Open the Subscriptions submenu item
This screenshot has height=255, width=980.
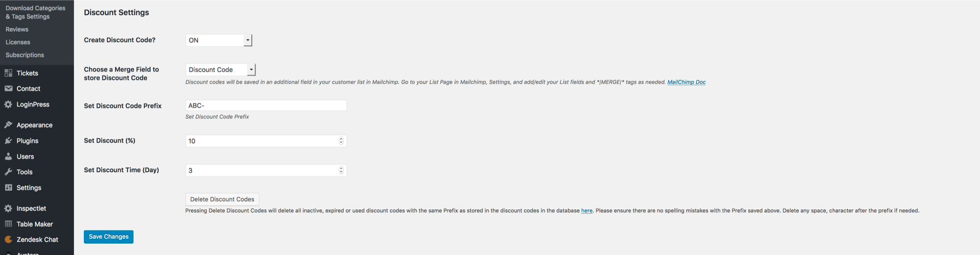(25, 55)
